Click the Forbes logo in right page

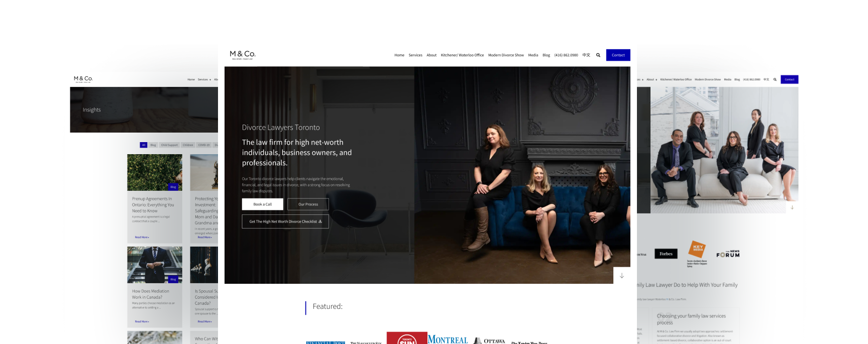pyautogui.click(x=666, y=254)
